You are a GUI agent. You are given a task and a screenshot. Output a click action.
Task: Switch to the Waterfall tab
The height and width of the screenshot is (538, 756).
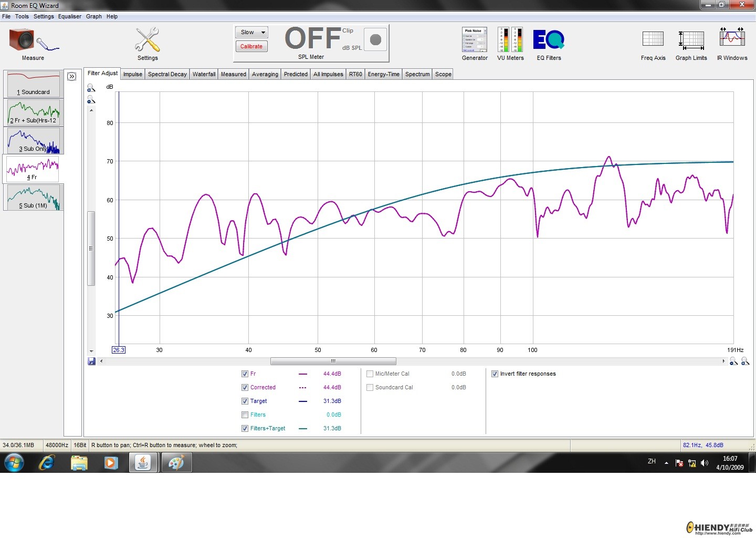click(x=204, y=74)
